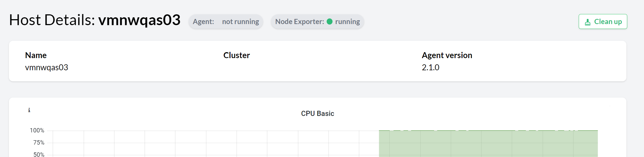Open the info icon on CPU panel
Image resolution: width=644 pixels, height=157 pixels.
click(29, 110)
